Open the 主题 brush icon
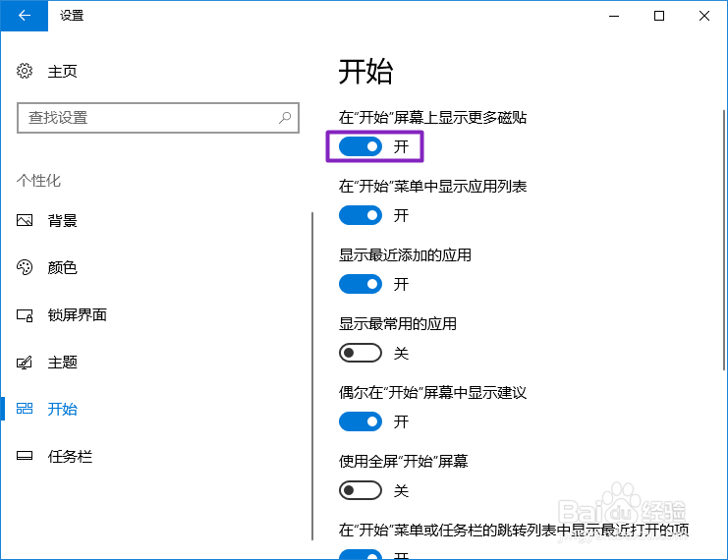Screen dimensions: 728x560 click(x=25, y=363)
